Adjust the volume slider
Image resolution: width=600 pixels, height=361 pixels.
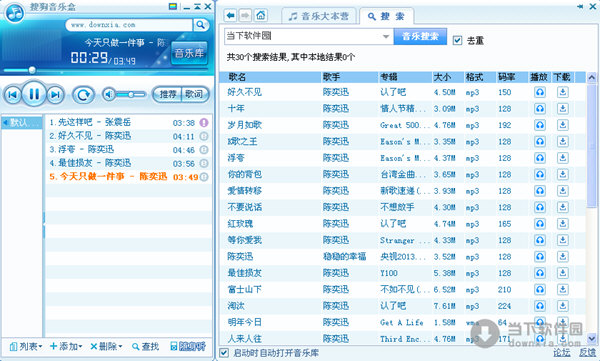tap(131, 95)
